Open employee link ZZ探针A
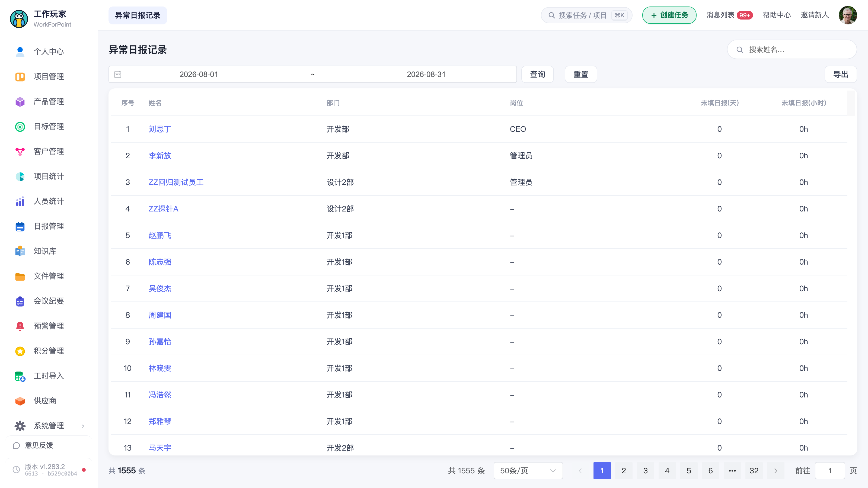Image resolution: width=868 pixels, height=488 pixels. pos(163,209)
